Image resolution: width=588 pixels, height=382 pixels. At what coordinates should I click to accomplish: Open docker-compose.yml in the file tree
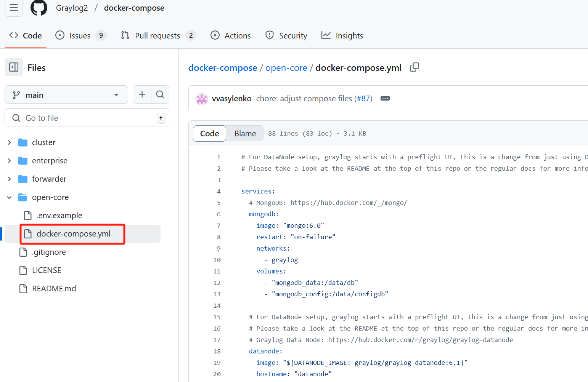click(73, 234)
